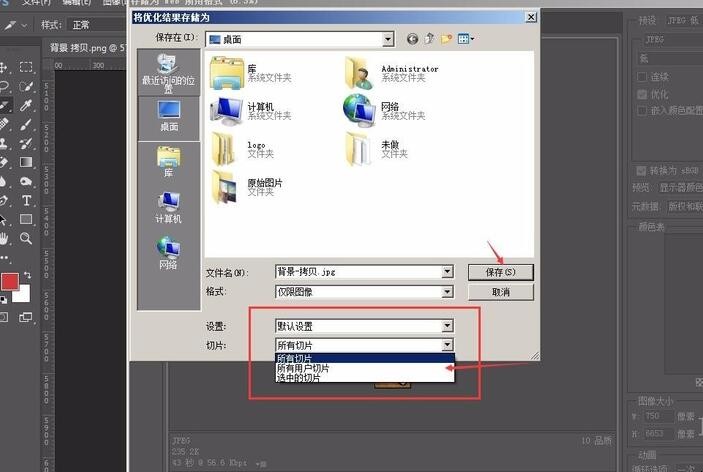Toggle the 优化 checkbox
The image size is (703, 472).
pyautogui.click(x=642, y=94)
